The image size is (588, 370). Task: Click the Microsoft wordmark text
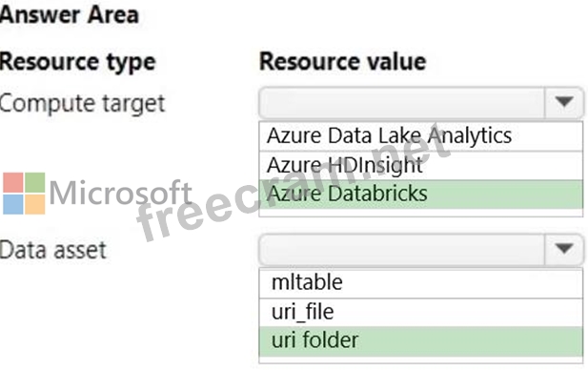[120, 193]
